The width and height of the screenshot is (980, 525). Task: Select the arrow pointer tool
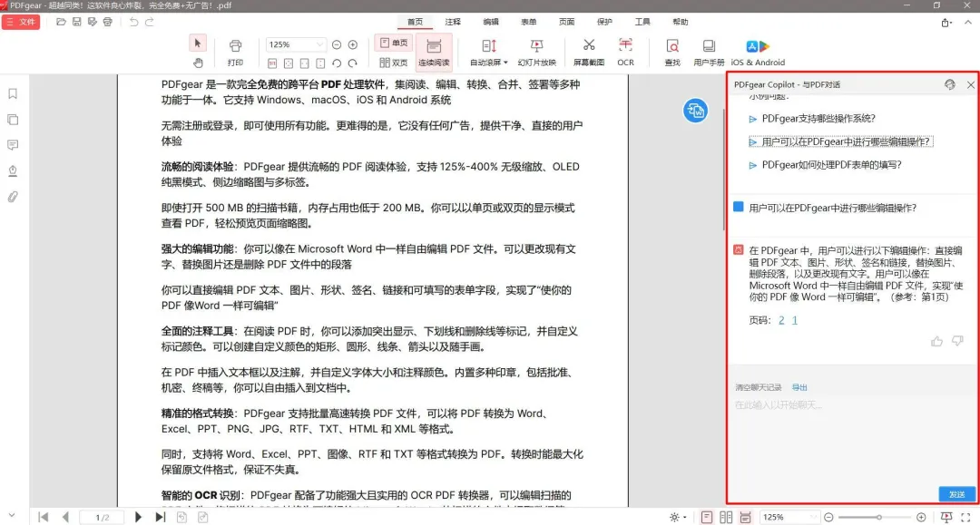point(198,44)
